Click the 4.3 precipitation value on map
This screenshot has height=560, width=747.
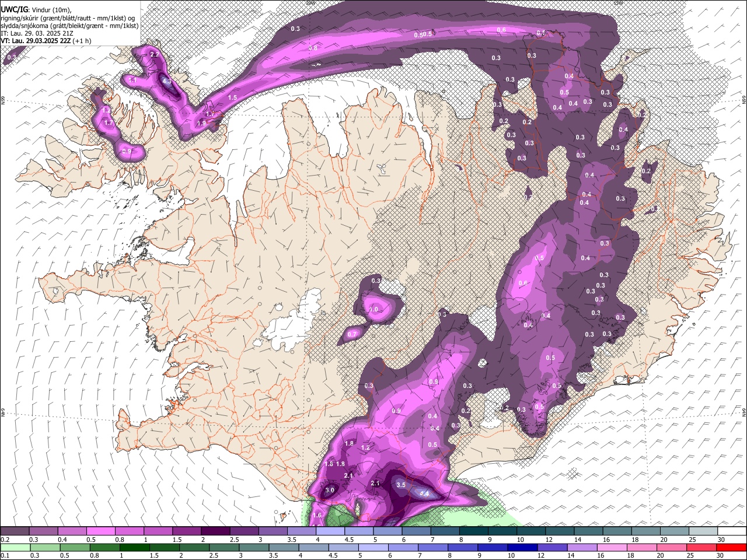pos(167,81)
